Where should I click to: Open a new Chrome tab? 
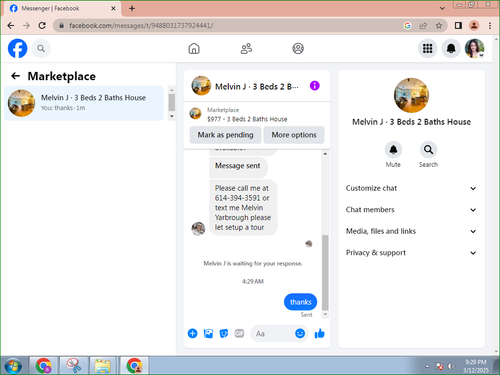coord(132,8)
